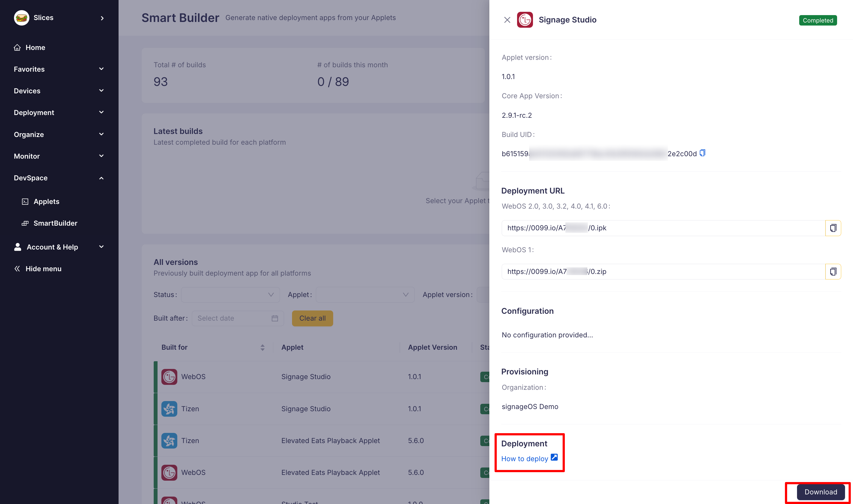Collapse sidebar with Hide menu arrows
This screenshot has width=853, height=504.
tap(17, 269)
